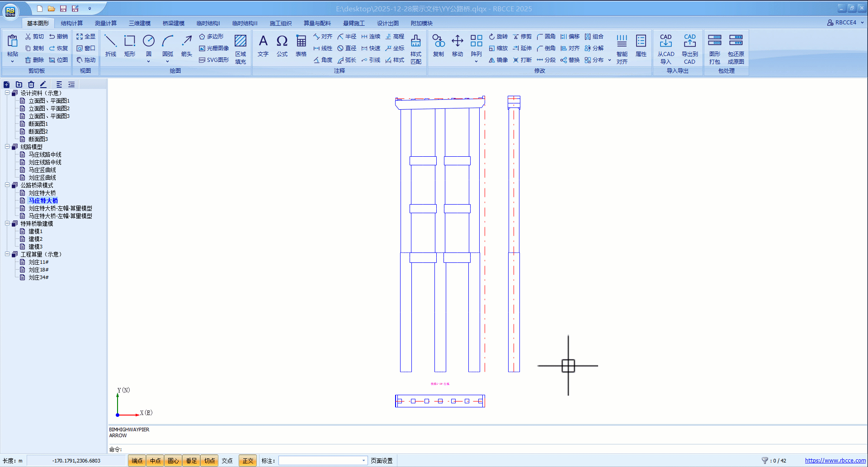Screen dimensions: 868x467
Task: Open the 算量与配料 ribbon tab
Action: pos(317,23)
